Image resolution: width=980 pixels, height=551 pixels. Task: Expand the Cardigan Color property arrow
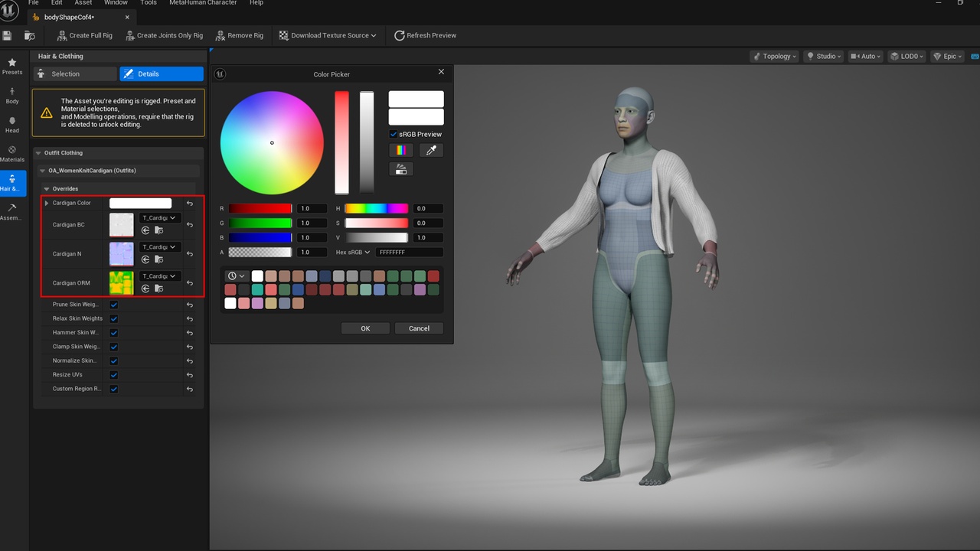tap(47, 203)
